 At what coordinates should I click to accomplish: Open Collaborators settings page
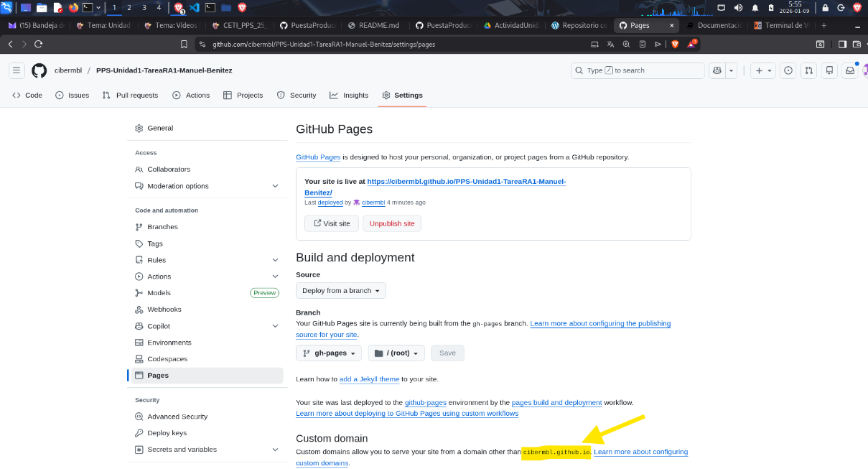(207, 170)
